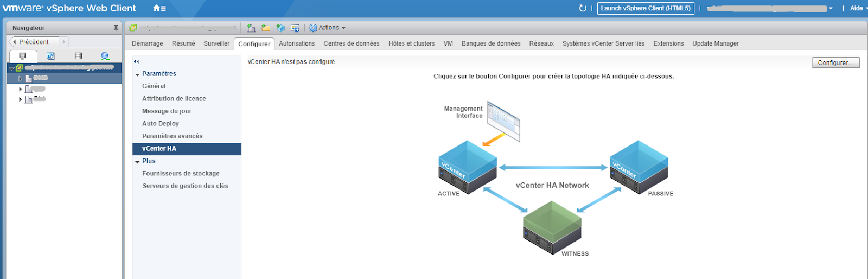Click the fourth toolbar icon before Actions
The image size is (868, 279).
295,28
